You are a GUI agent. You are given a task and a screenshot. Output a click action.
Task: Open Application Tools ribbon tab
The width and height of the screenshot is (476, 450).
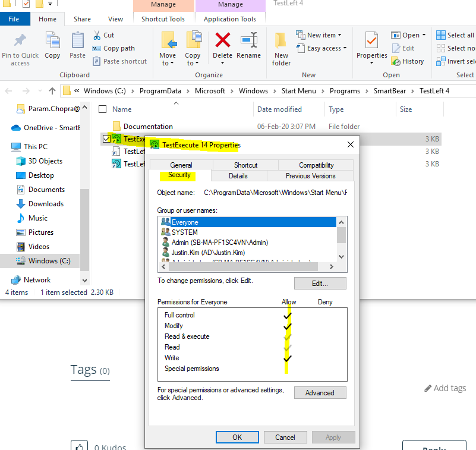pos(230,19)
